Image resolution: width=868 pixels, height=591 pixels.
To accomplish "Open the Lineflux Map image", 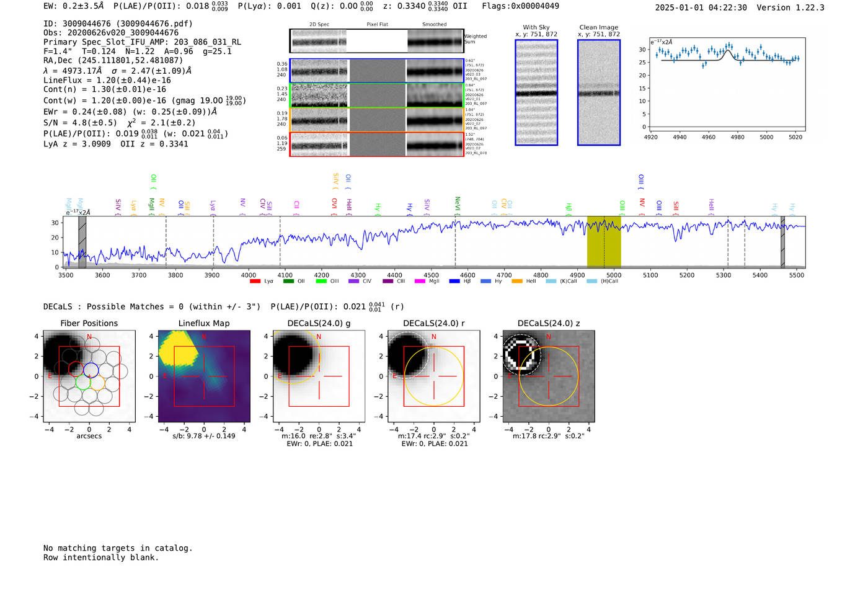I will [x=204, y=376].
